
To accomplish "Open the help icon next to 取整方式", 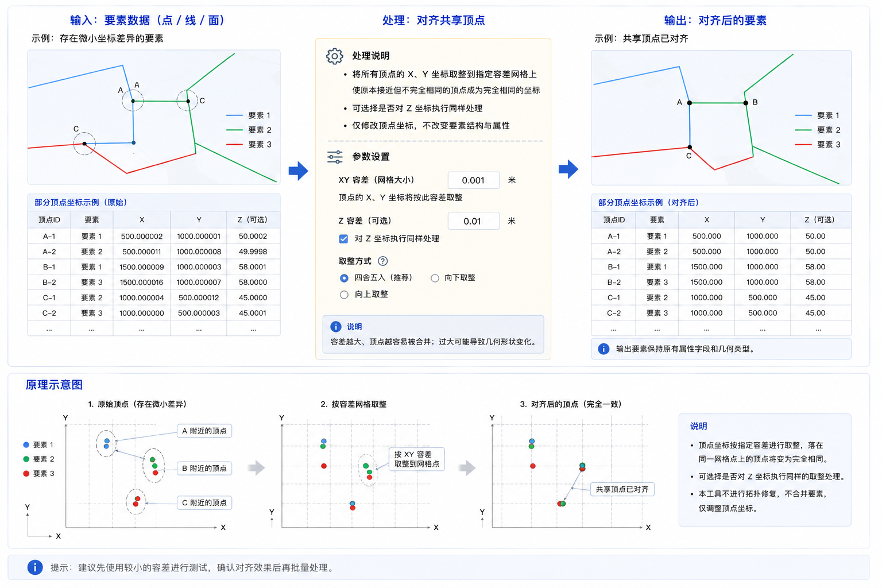I will 383,261.
